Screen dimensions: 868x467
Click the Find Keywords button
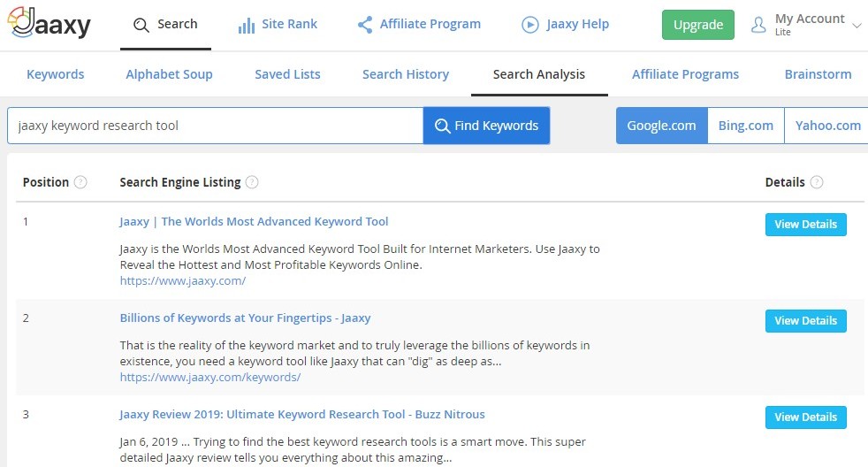tap(486, 126)
